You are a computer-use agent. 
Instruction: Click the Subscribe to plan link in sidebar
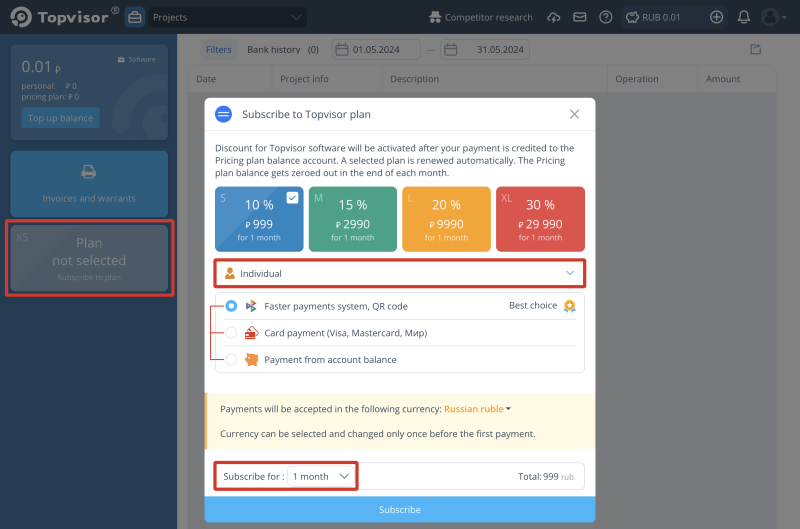(89, 278)
